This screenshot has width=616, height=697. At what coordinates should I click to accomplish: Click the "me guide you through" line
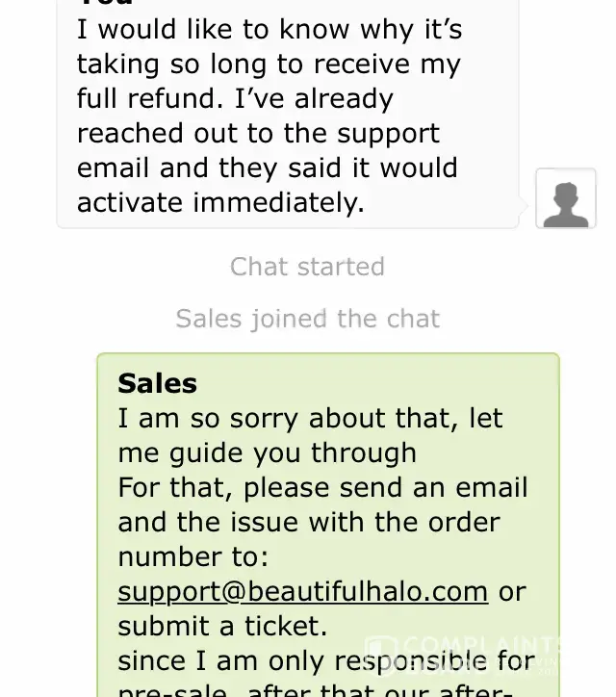(x=267, y=452)
